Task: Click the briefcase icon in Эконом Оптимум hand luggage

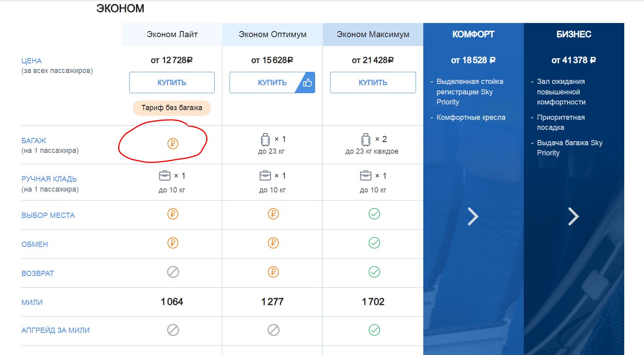Action: 265,176
